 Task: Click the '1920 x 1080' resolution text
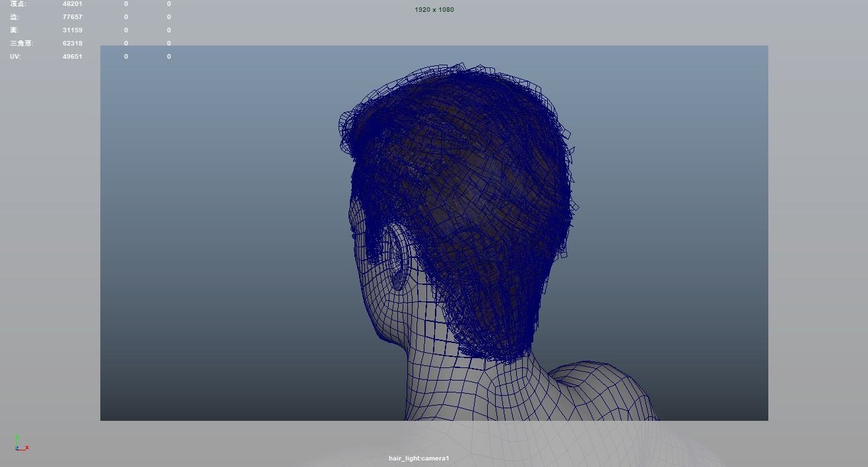(434, 10)
